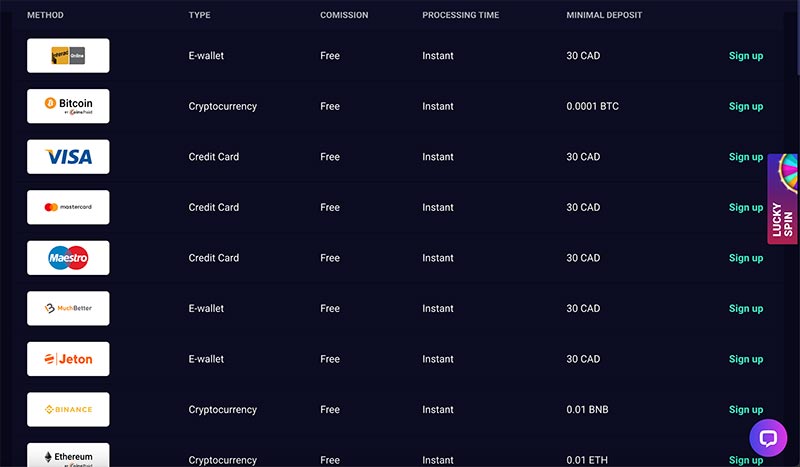
Task: Sign up in the Binance row
Action: [746, 410]
